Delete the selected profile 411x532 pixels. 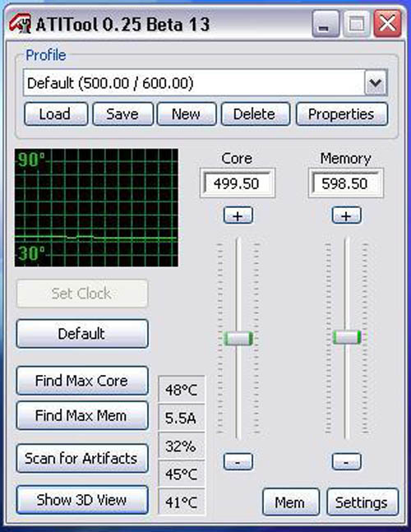[256, 114]
